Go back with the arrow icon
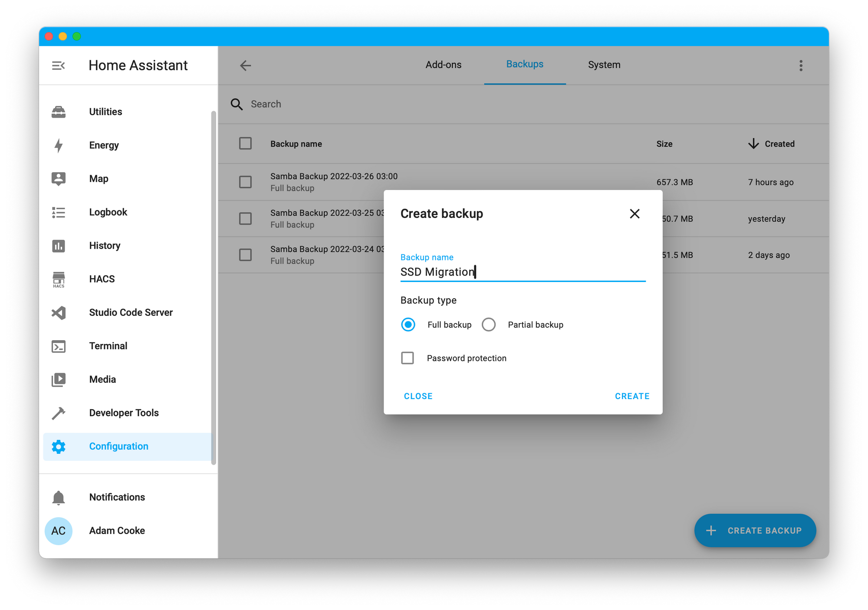868x610 pixels. (246, 66)
